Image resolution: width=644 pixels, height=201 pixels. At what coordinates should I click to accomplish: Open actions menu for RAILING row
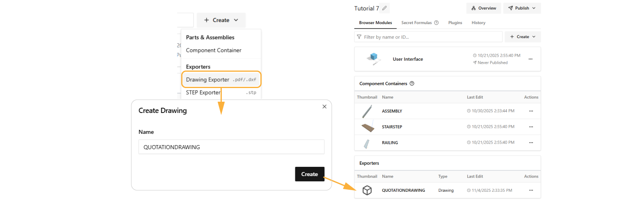531,143
